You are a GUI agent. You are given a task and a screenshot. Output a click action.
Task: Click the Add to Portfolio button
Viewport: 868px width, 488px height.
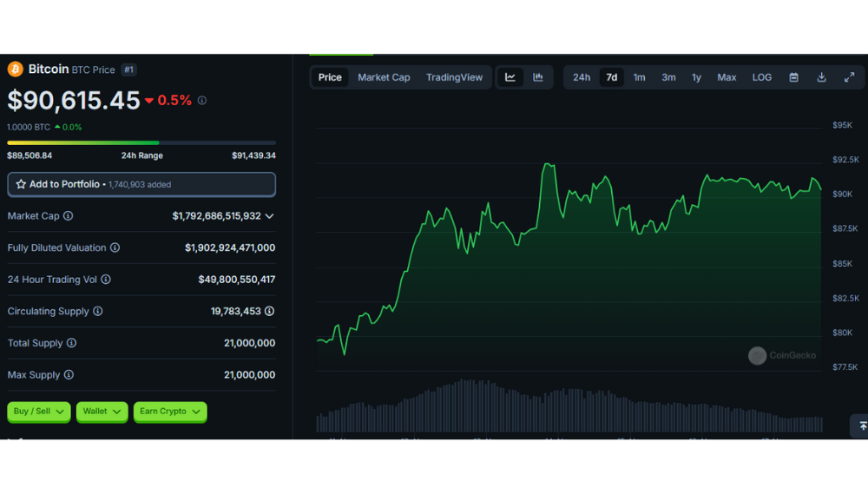[141, 184]
